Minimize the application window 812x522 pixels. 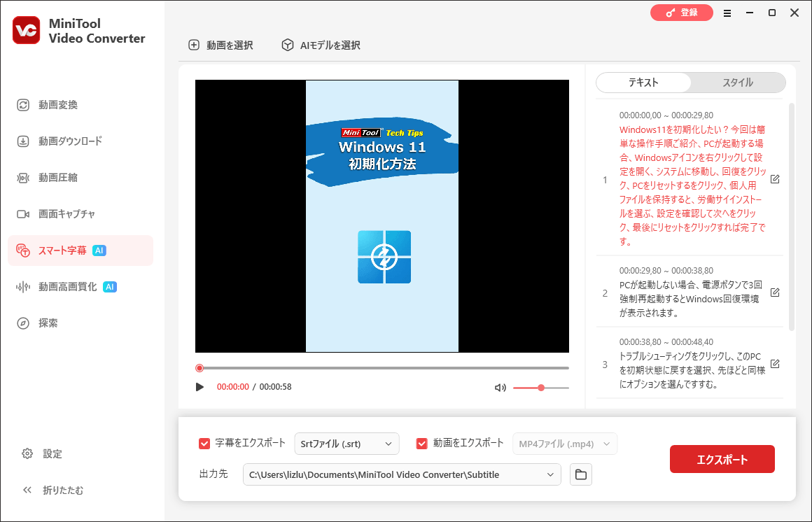(x=749, y=13)
